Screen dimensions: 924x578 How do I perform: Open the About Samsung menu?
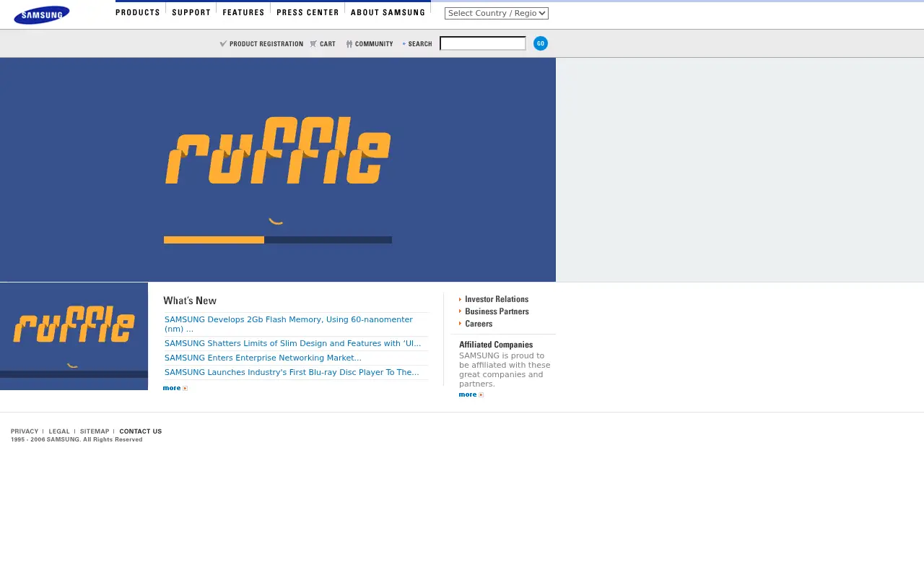[x=388, y=12]
